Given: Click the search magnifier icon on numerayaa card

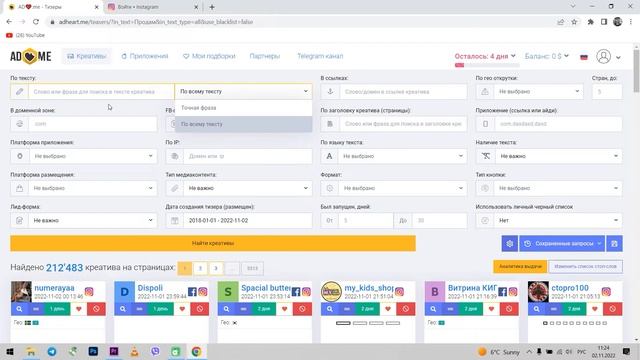Looking at the screenshot, I should coord(19,309).
